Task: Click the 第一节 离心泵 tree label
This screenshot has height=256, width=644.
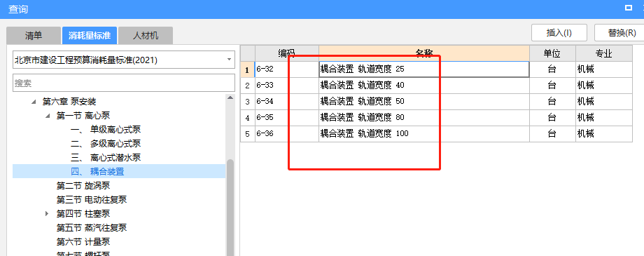Action: 83,116
